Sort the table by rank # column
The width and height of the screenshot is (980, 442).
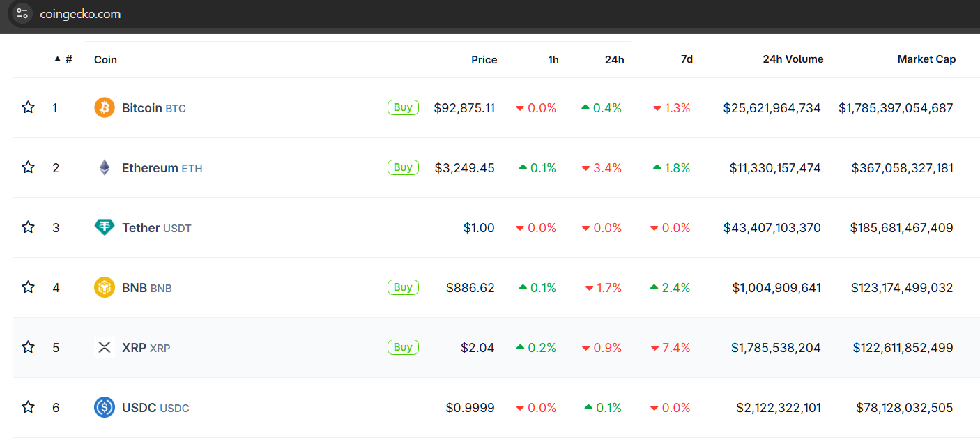tap(68, 59)
